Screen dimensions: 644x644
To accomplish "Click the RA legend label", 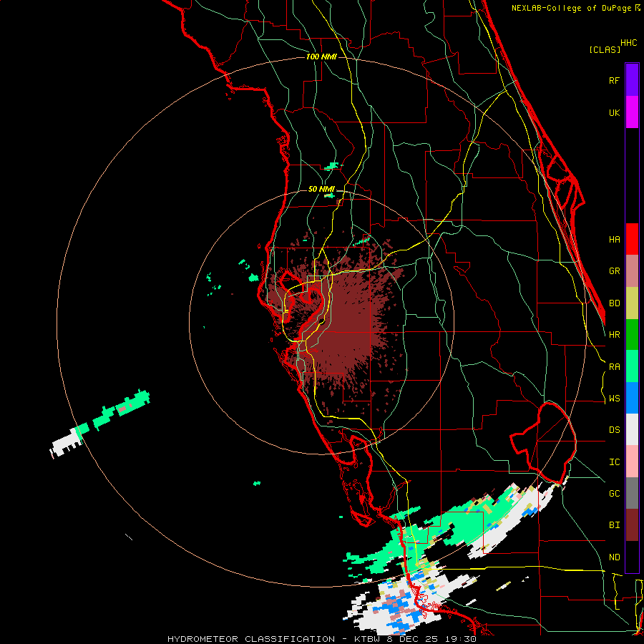I will click(x=615, y=366).
